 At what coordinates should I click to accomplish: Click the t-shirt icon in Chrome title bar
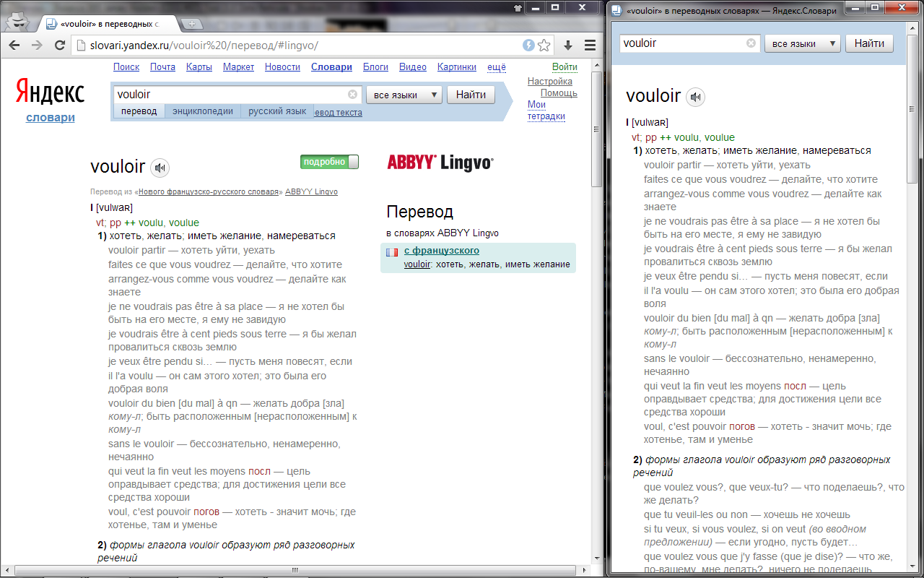pyautogui.click(x=518, y=8)
